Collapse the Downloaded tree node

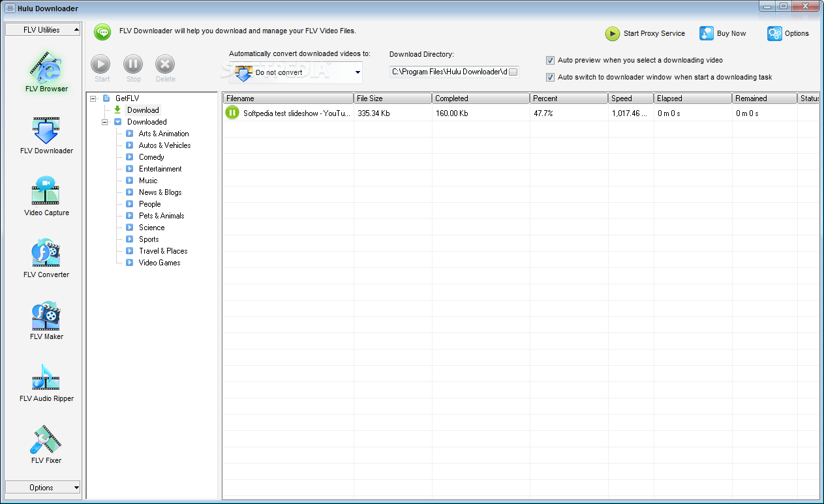point(105,122)
